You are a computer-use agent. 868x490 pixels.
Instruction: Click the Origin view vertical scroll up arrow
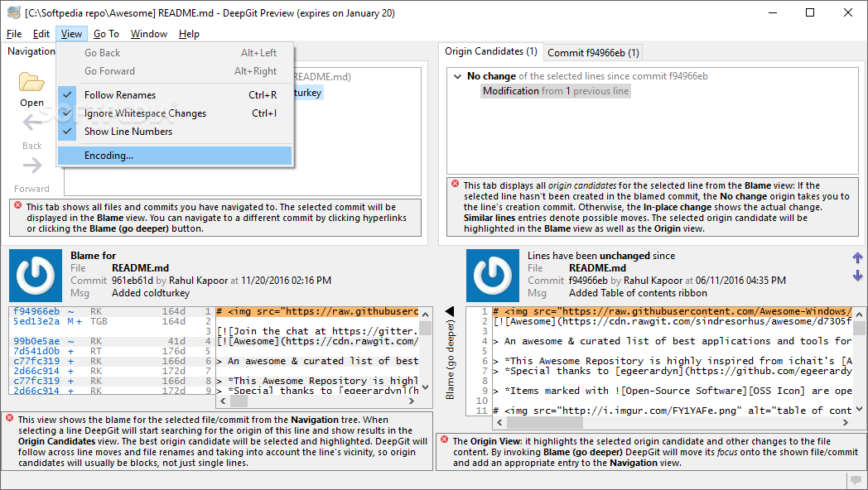click(859, 315)
